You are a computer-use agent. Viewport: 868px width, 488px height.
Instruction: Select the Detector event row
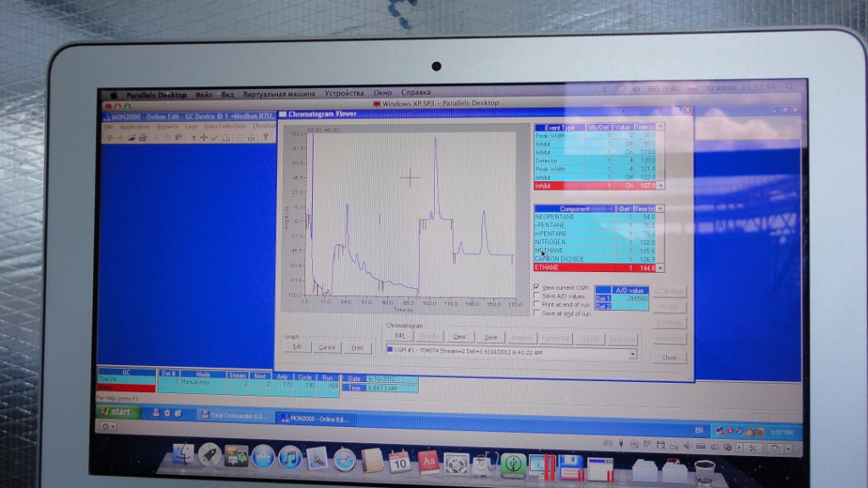[x=594, y=160]
